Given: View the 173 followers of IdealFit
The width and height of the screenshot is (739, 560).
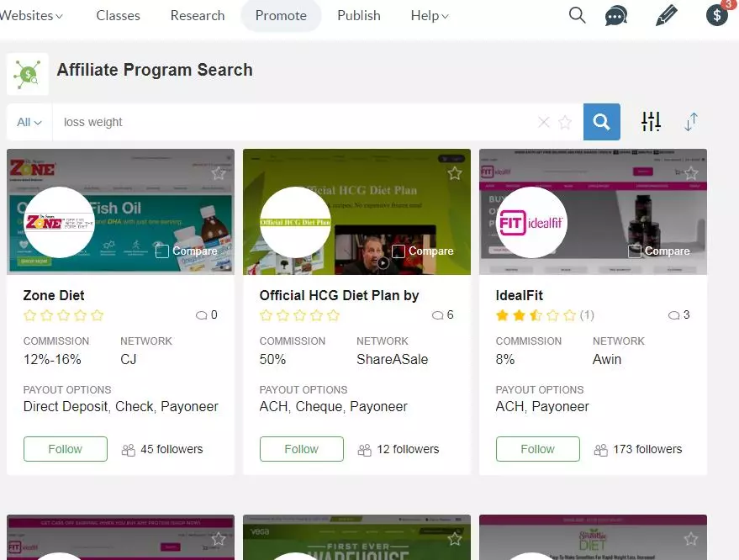Looking at the screenshot, I should click(x=637, y=449).
